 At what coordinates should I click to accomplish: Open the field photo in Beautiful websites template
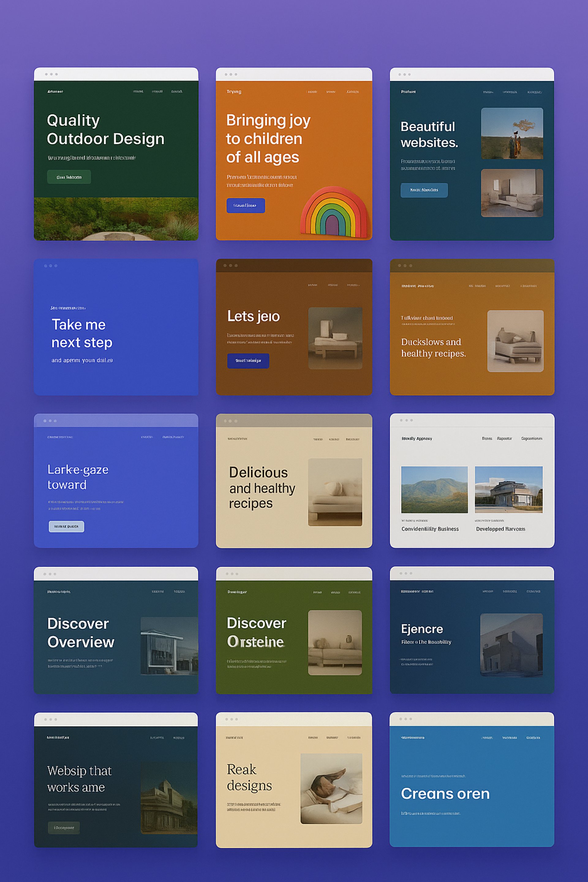point(512,134)
